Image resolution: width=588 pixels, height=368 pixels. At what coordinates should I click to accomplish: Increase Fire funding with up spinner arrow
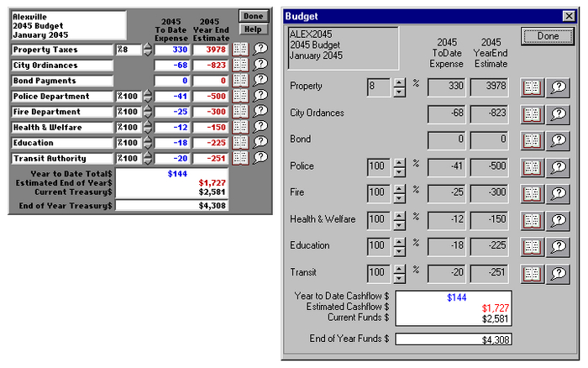point(400,189)
